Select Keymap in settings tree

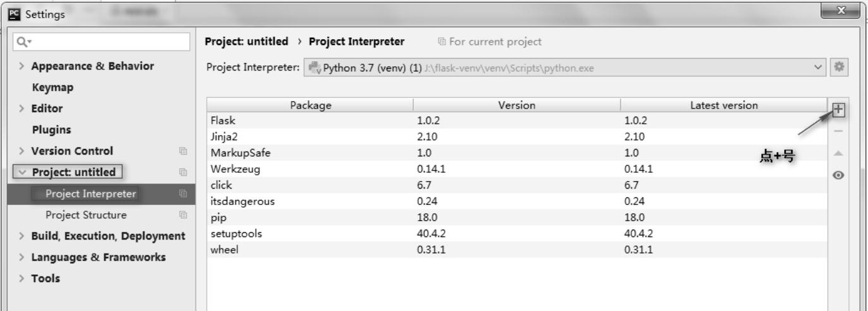pos(52,87)
